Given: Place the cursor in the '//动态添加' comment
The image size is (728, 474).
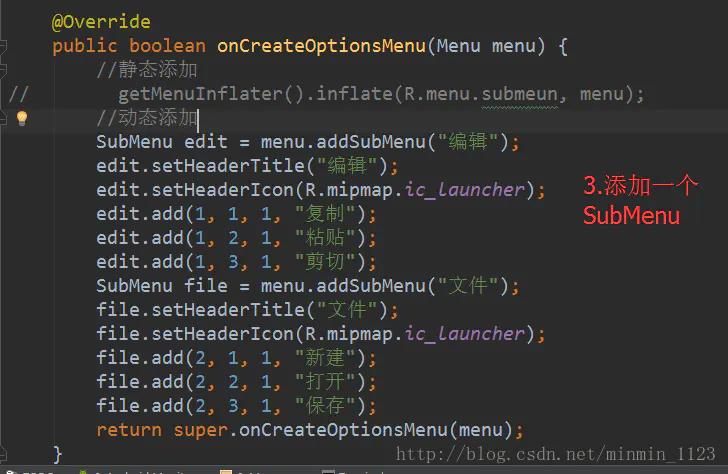Looking at the screenshot, I should (x=147, y=118).
